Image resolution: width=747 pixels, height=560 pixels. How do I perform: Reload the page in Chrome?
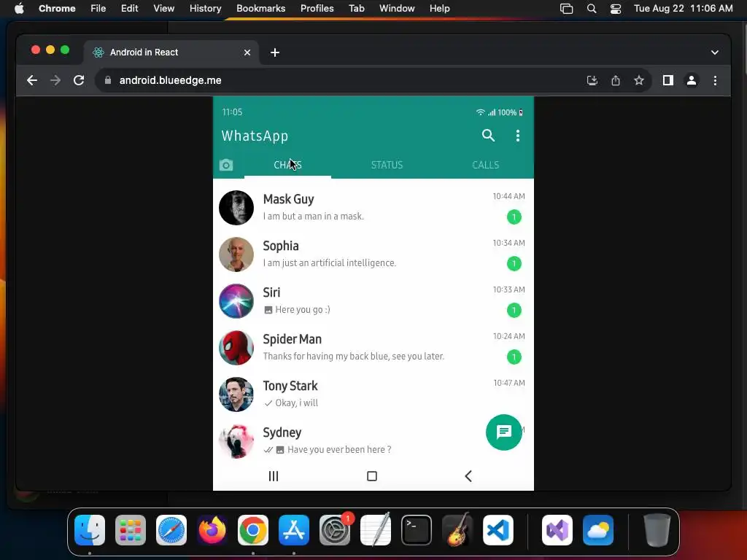pyautogui.click(x=79, y=80)
